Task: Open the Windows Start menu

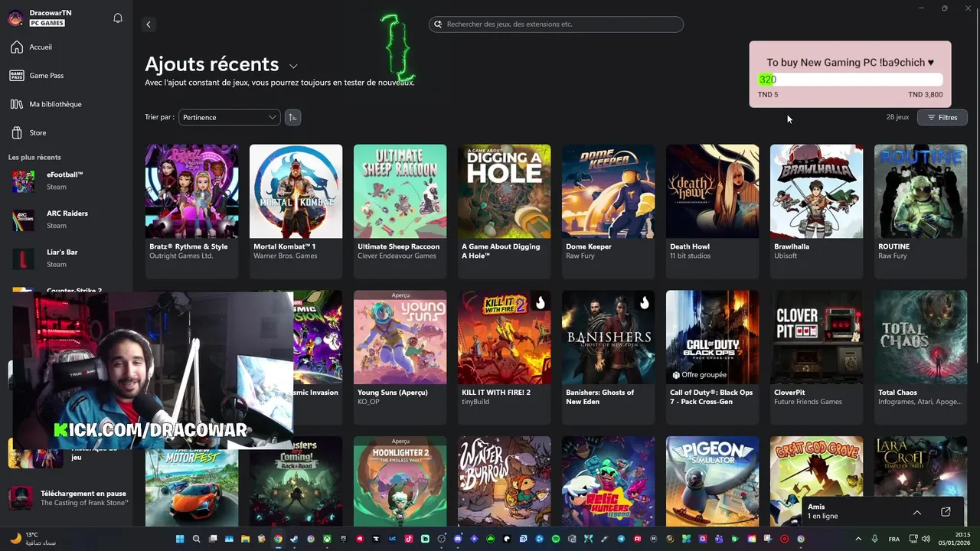Action: pos(179,539)
